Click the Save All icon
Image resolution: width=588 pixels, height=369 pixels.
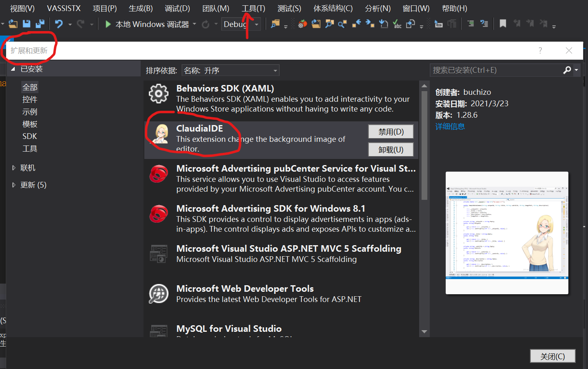coord(40,24)
